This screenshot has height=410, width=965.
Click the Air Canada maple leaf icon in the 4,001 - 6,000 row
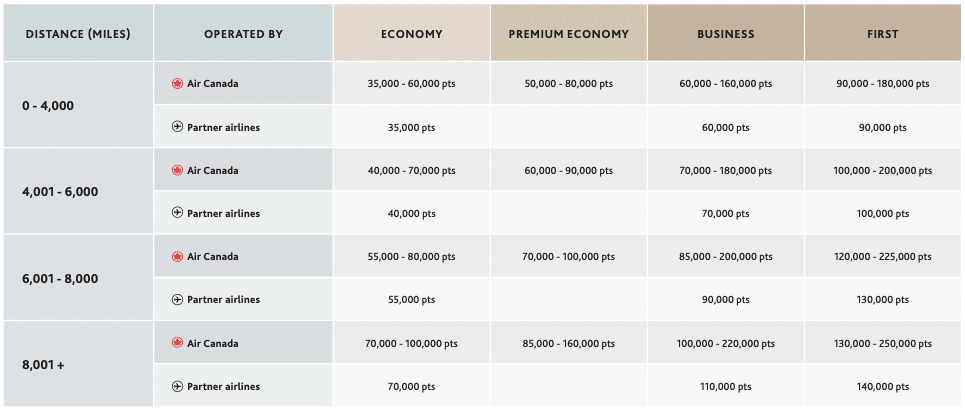[178, 170]
